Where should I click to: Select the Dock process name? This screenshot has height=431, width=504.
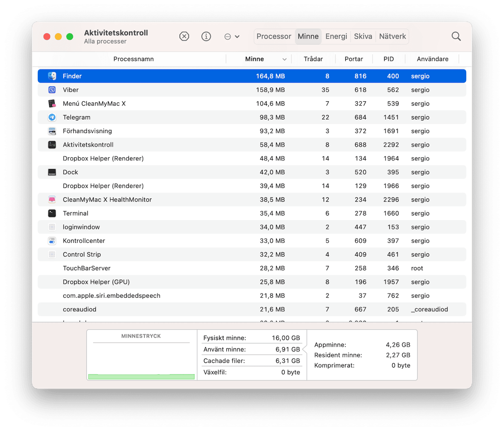point(70,172)
